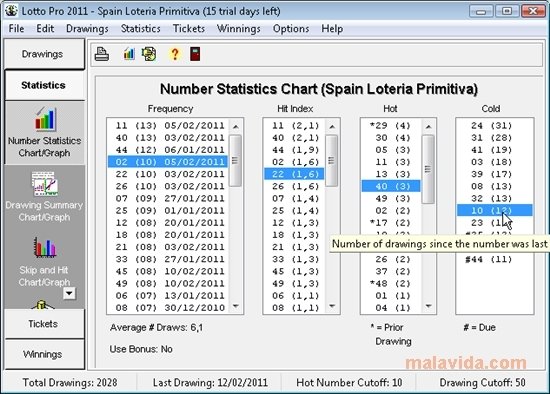This screenshot has height=394, width=550.
Task: Open the Tickets menu
Action: click(x=189, y=29)
